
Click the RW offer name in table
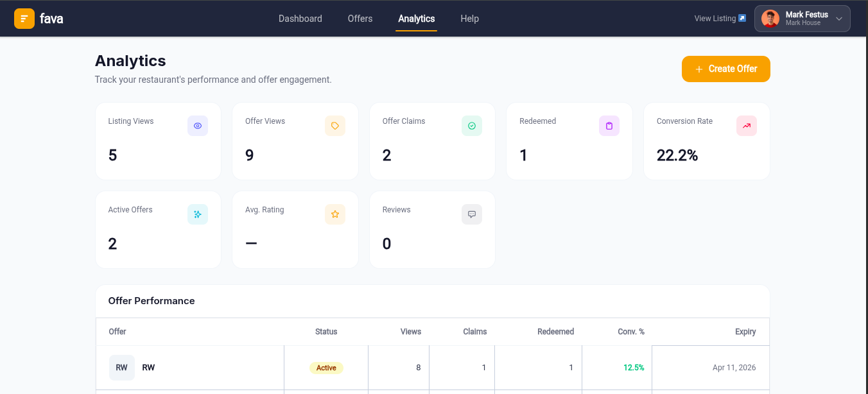[148, 368]
